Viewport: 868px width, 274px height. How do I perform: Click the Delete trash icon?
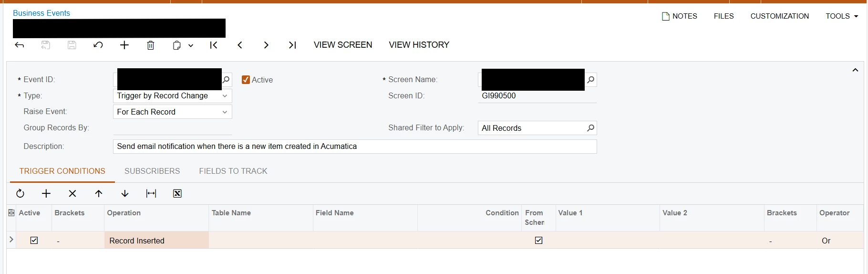pos(151,45)
